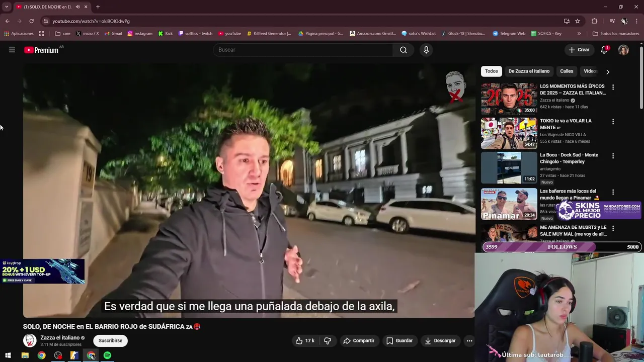
Task: Open Aplicaciones shortcut in bookmarks bar
Action: coord(19,34)
